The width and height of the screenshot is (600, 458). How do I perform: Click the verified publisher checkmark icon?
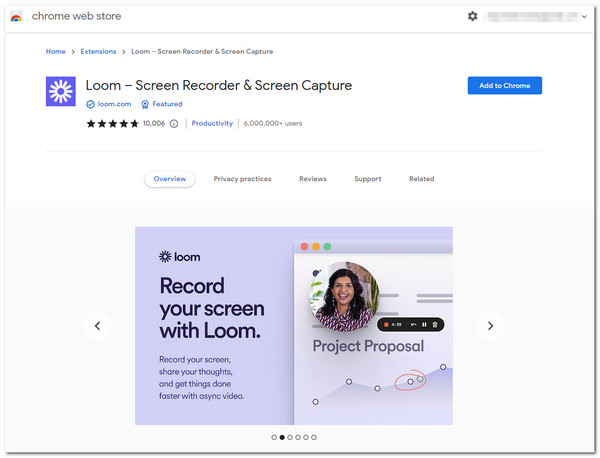(90, 104)
